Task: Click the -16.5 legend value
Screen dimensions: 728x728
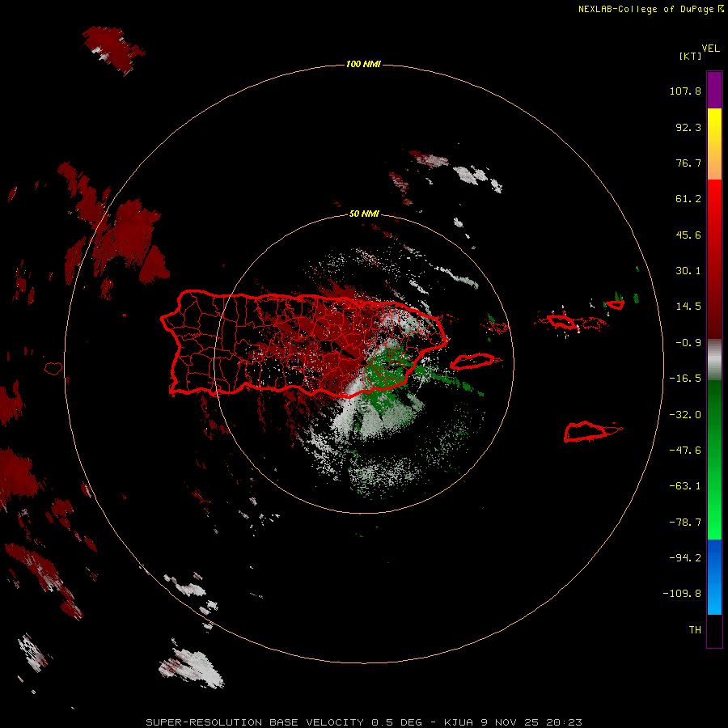Action: pyautogui.click(x=685, y=379)
